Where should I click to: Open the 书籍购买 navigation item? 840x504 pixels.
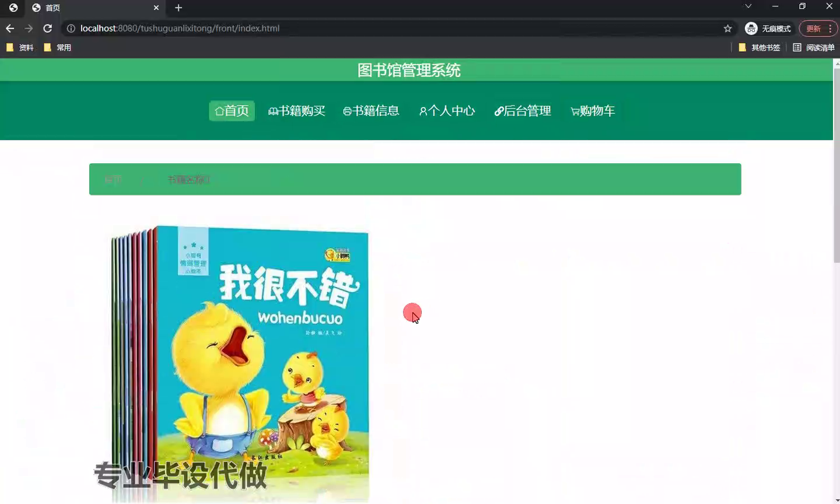pos(297,111)
